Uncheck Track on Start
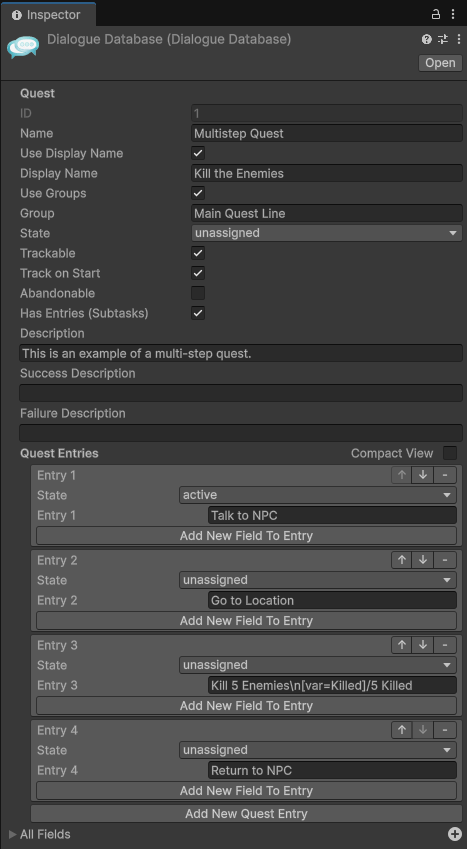This screenshot has height=849, width=467. [198, 273]
